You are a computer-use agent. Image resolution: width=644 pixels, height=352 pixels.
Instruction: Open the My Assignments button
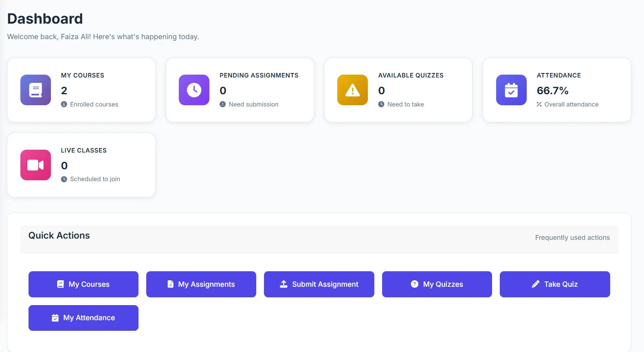(x=201, y=284)
